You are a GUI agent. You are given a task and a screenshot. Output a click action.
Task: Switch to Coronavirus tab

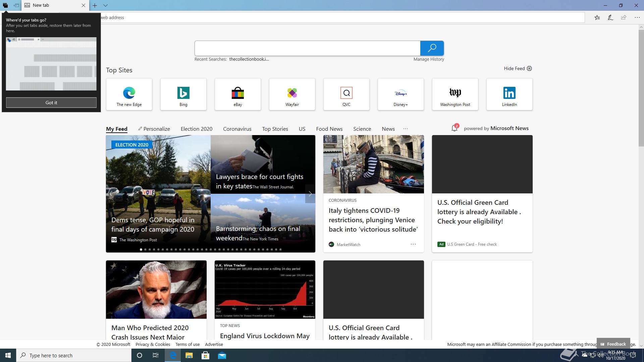pyautogui.click(x=237, y=129)
